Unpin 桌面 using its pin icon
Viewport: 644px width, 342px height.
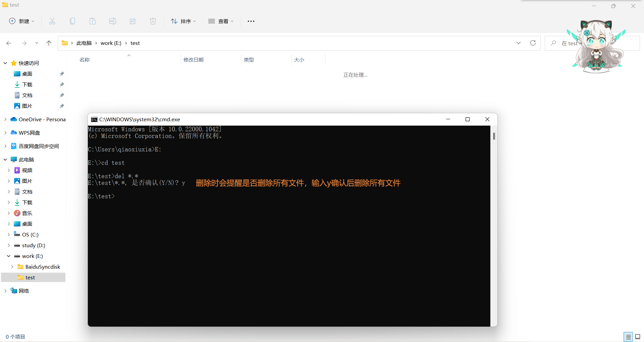[62, 74]
